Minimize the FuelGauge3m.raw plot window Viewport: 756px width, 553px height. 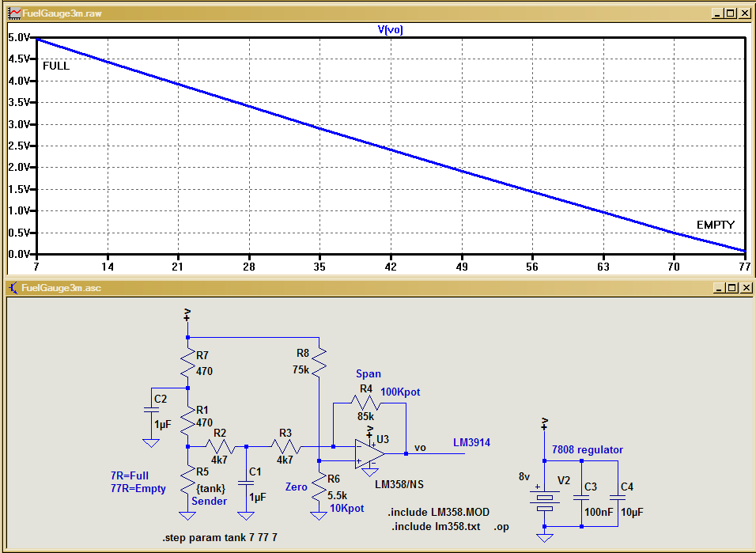(717, 13)
